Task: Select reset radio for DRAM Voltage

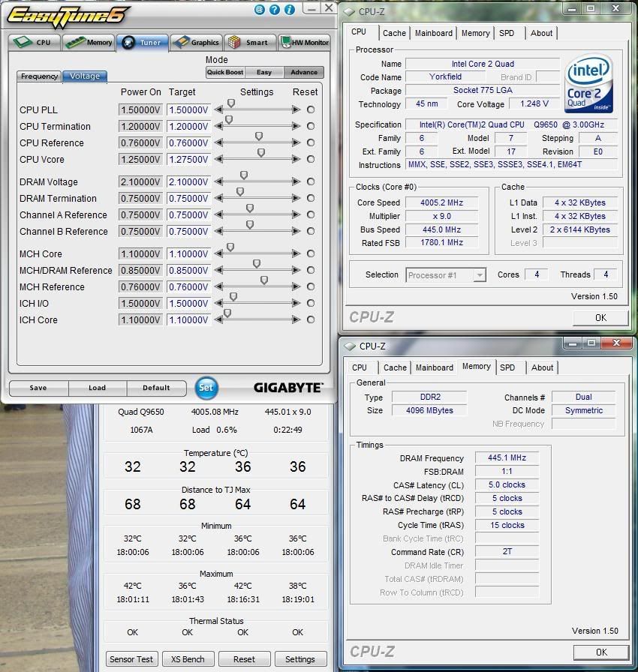Action: (x=311, y=181)
